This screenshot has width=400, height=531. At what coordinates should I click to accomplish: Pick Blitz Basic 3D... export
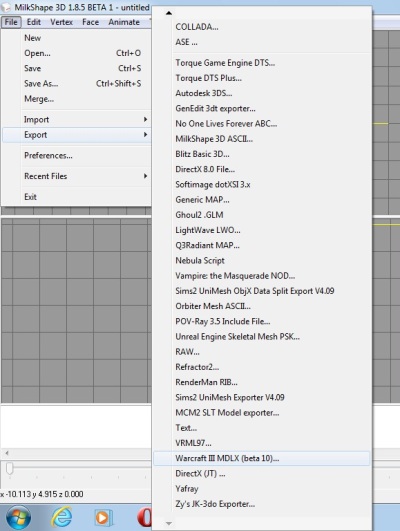point(261,154)
